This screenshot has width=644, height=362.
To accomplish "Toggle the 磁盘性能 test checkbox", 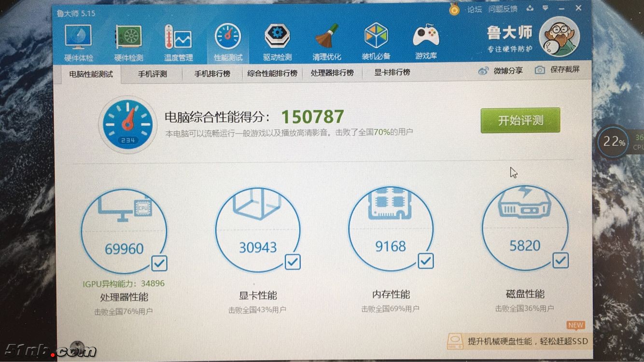I will (560, 261).
